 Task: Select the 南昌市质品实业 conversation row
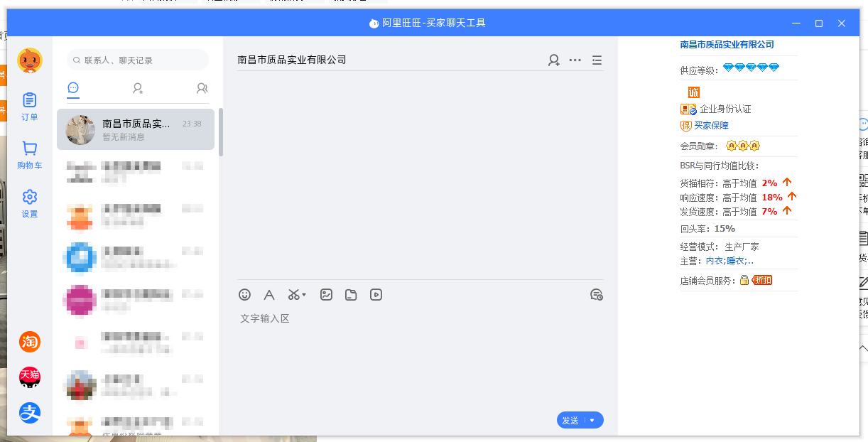pyautogui.click(x=136, y=129)
